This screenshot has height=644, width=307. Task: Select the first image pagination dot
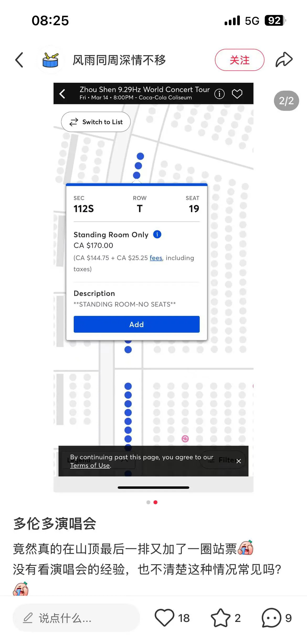pos(148,502)
